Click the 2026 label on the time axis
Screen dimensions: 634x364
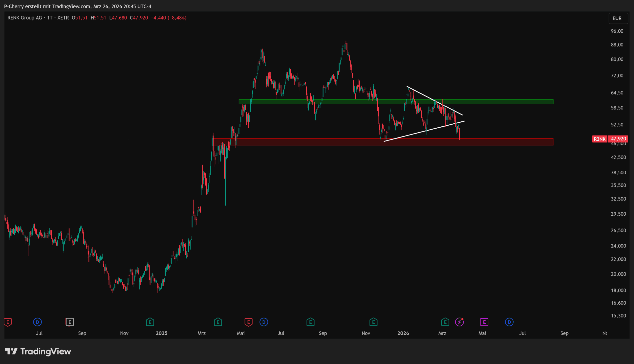403,333
